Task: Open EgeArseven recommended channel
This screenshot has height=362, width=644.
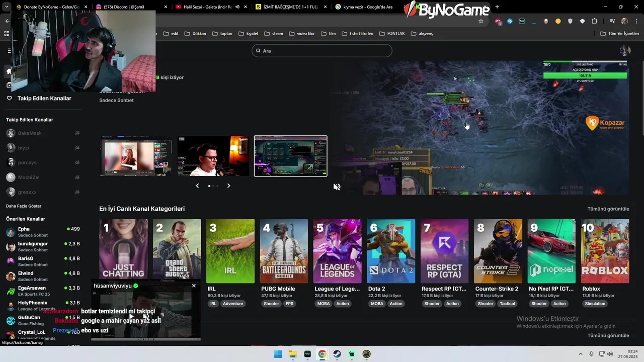Action: tap(43, 291)
